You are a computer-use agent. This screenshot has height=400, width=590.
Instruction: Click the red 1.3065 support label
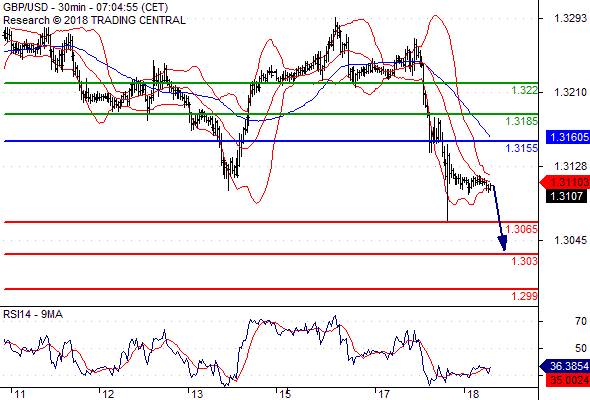[x=522, y=229]
